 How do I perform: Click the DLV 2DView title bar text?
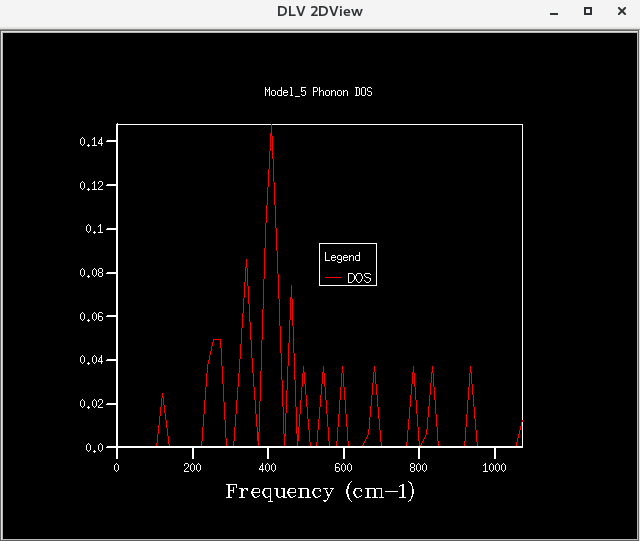pos(320,11)
